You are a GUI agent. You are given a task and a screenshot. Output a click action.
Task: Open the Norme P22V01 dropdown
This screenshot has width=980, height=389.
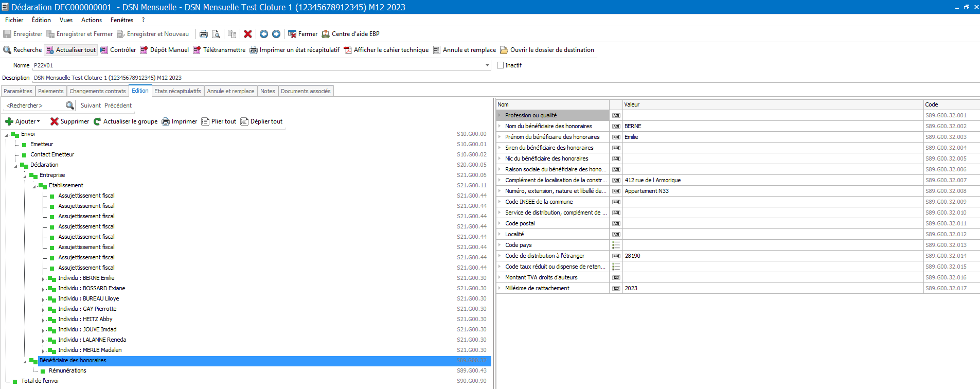tap(487, 65)
